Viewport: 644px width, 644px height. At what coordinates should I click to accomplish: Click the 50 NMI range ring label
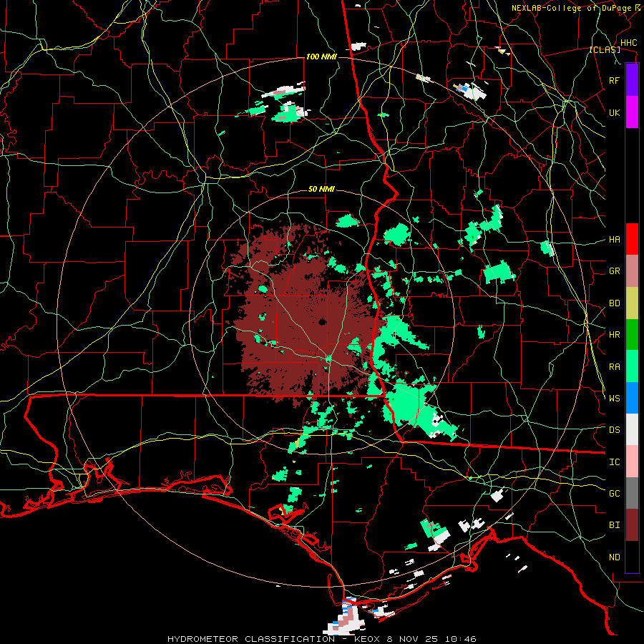[321, 189]
